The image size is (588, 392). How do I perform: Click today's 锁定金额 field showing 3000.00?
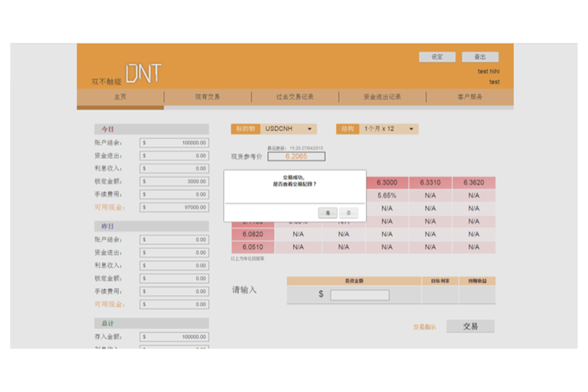coord(174,182)
